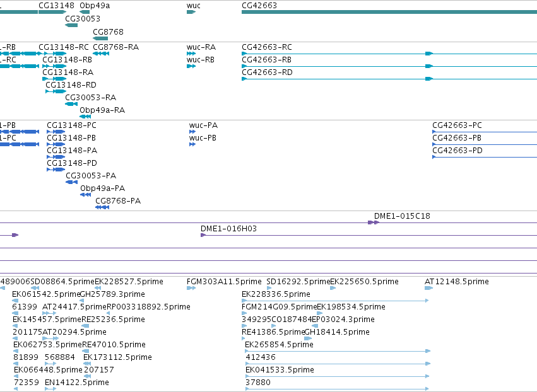Screen dimensions: 537x392
Task: Select the CG13148-RD transcript label
Action: coord(71,85)
